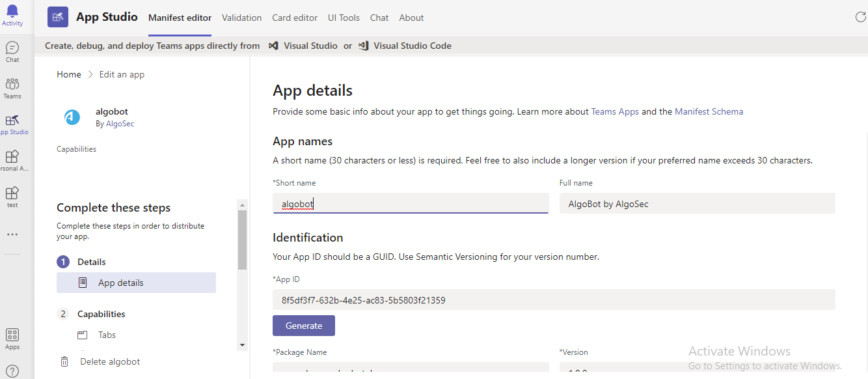Select App details in steps list
The image size is (868, 379).
[136, 283]
